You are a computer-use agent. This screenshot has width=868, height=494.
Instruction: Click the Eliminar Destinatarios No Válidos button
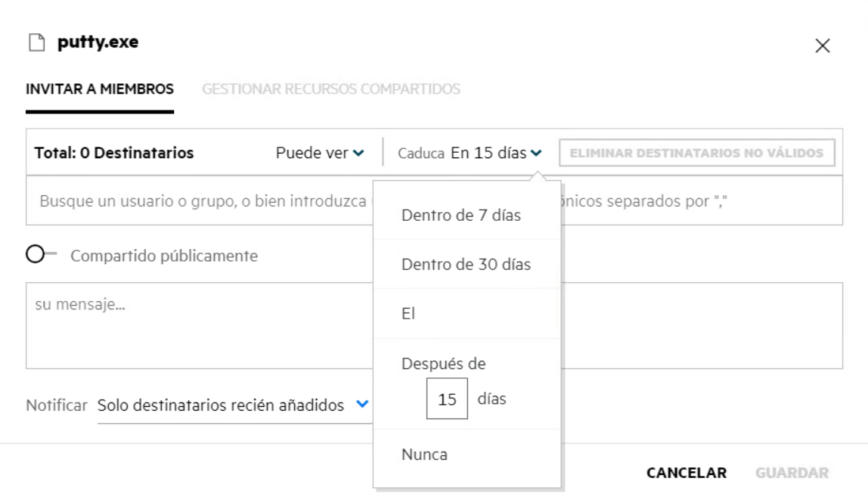pyautogui.click(x=696, y=153)
